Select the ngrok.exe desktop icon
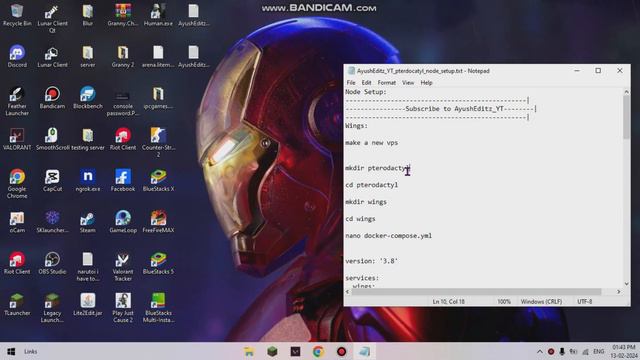This screenshot has width=640, height=360. 88,180
